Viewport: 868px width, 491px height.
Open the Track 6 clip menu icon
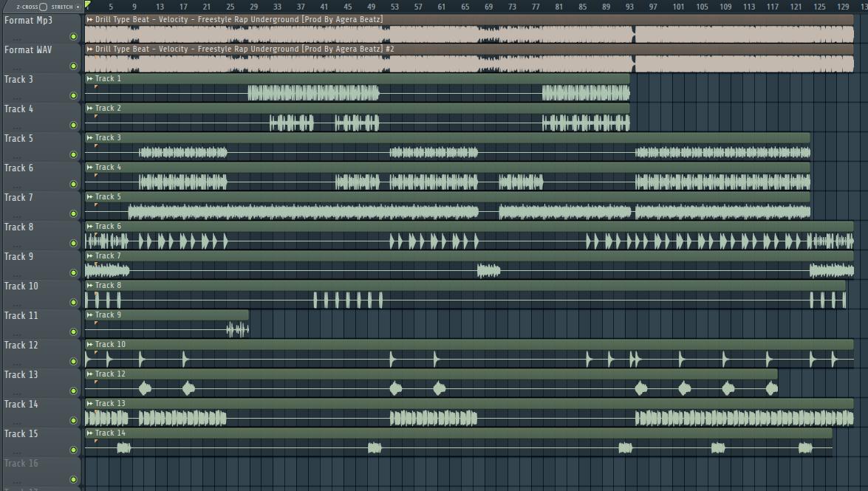[x=89, y=227]
